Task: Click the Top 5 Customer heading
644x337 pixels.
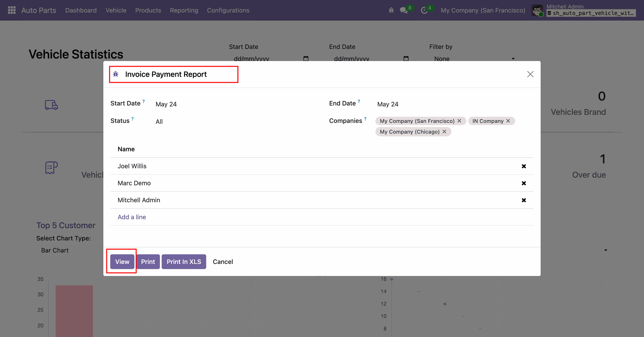Action: pos(66,225)
